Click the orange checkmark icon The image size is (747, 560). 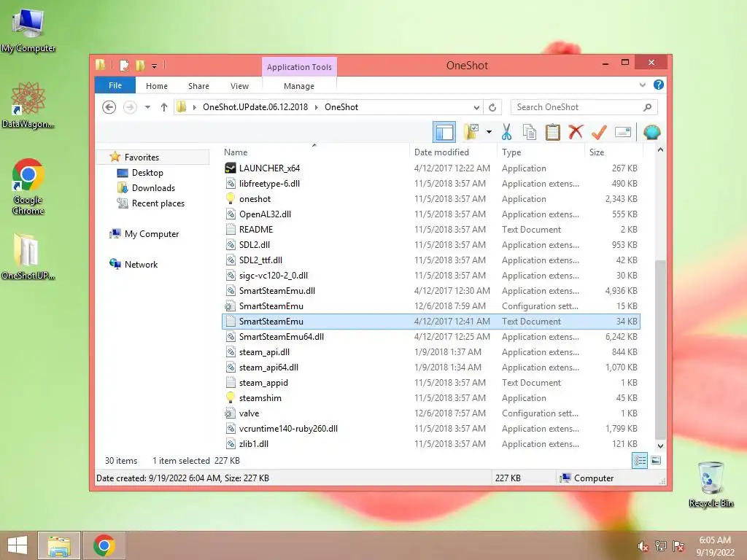pos(599,133)
